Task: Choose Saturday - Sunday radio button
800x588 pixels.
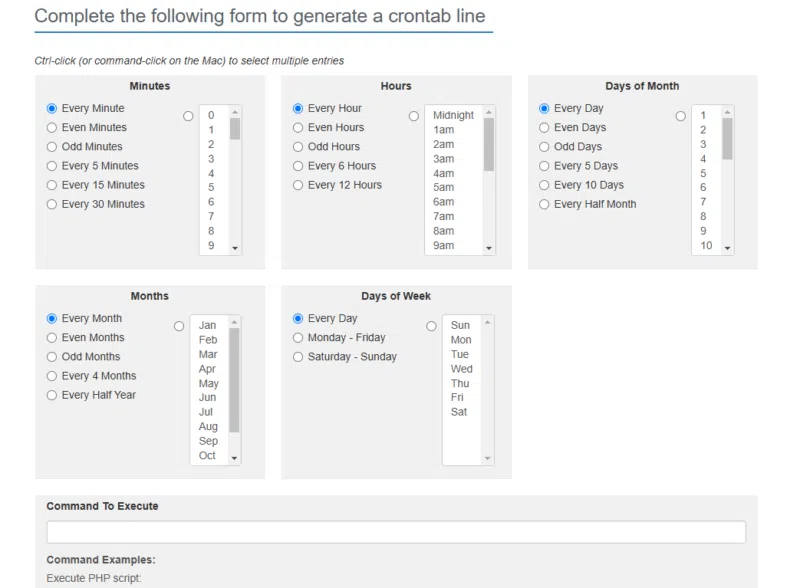Action: (x=298, y=357)
